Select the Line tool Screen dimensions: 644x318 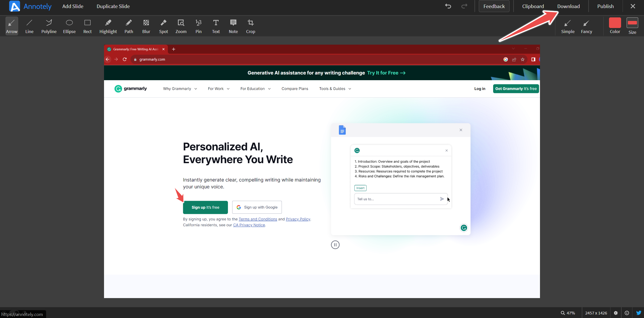pos(29,26)
